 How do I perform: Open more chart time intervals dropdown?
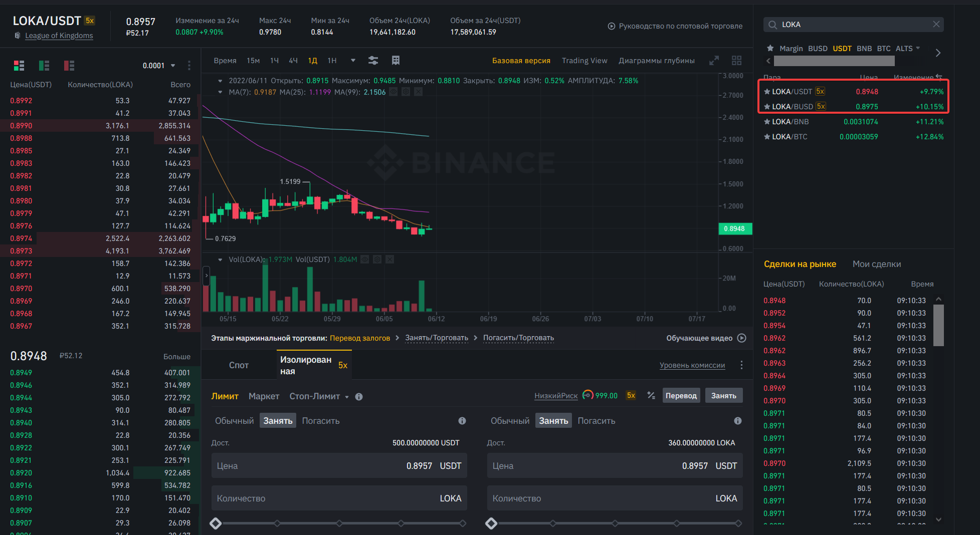click(353, 61)
